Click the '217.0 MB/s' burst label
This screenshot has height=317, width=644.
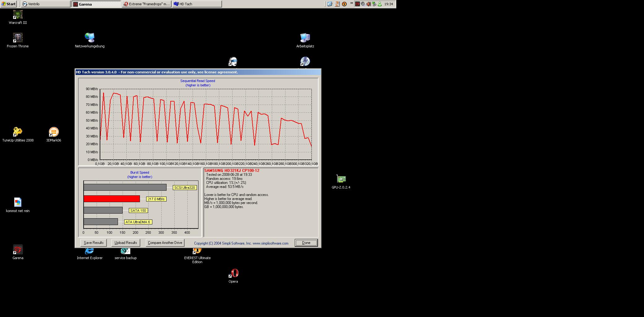pyautogui.click(x=156, y=199)
